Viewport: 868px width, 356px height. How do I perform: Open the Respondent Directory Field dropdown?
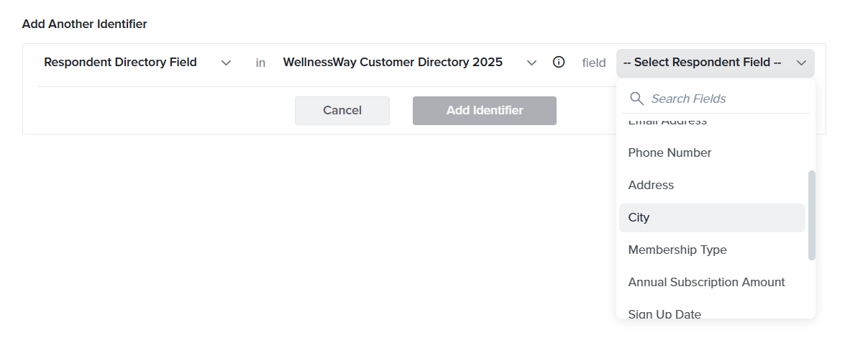click(x=138, y=63)
